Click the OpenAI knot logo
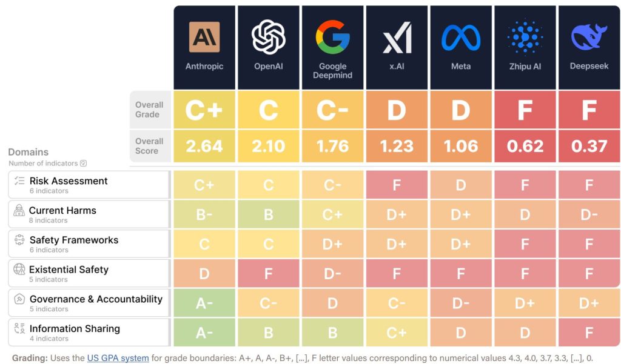Image resolution: width=621 pixels, height=364 pixels. [x=269, y=37]
